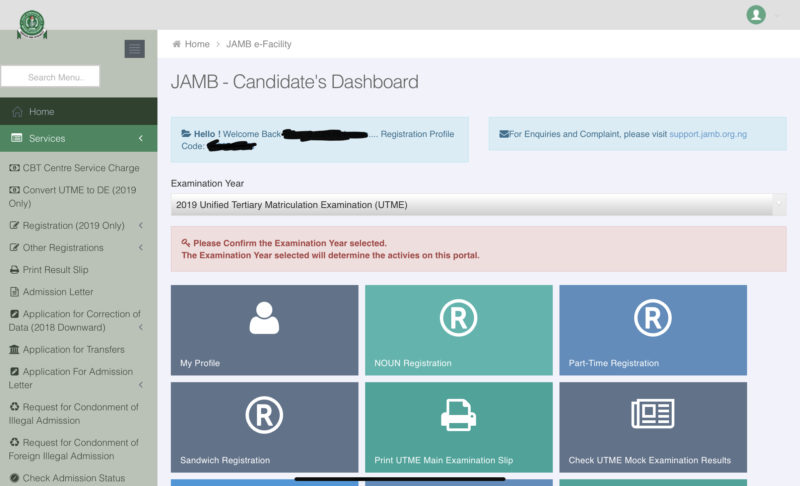Click the newspaper icon on Mock Results tile
The image size is (800, 486).
(x=653, y=413)
